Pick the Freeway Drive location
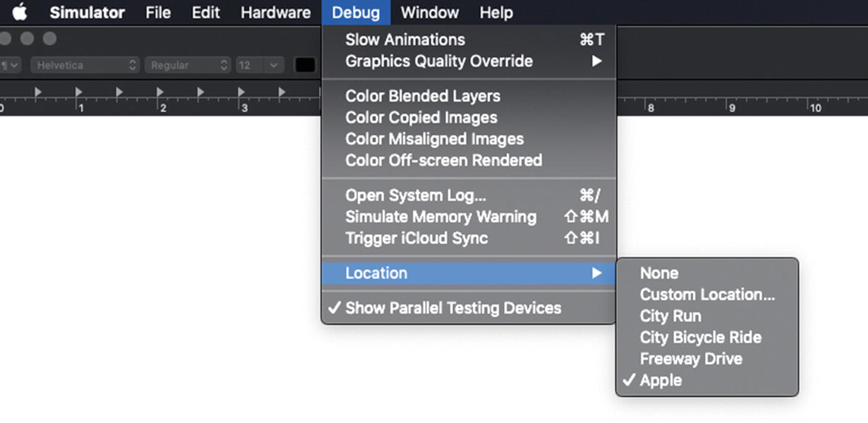The image size is (868, 423). click(691, 358)
